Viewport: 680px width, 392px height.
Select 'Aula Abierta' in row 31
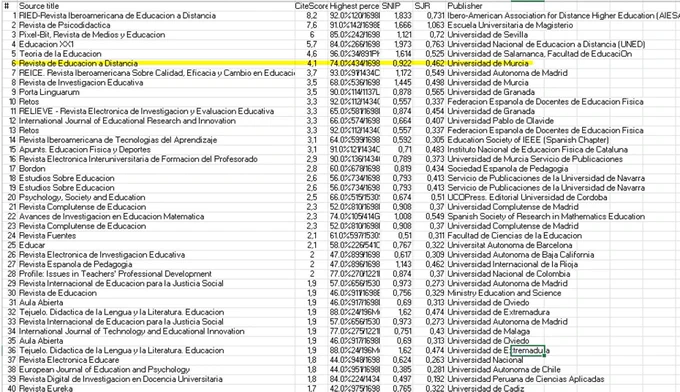pos(41,302)
